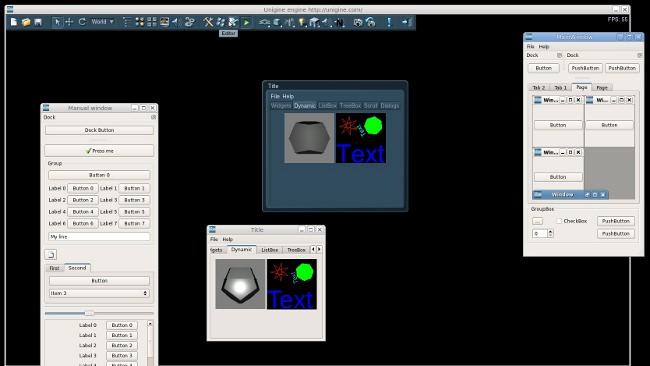Open File menu in the dark Title window

(x=275, y=96)
